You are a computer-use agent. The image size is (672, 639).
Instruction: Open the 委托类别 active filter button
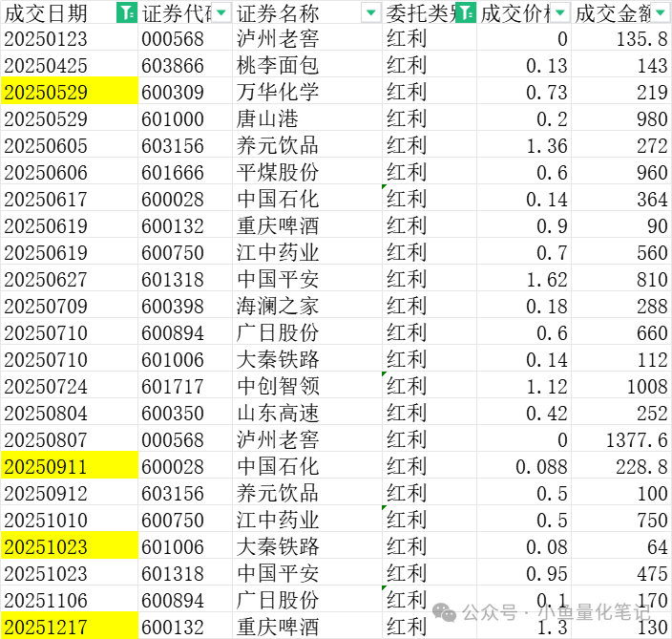click(466, 12)
